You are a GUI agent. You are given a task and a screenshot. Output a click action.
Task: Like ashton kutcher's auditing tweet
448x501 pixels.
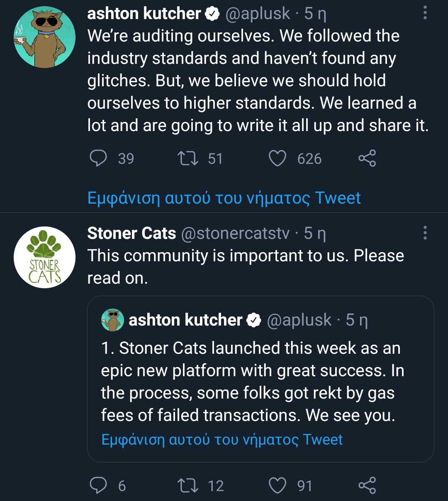click(x=278, y=158)
